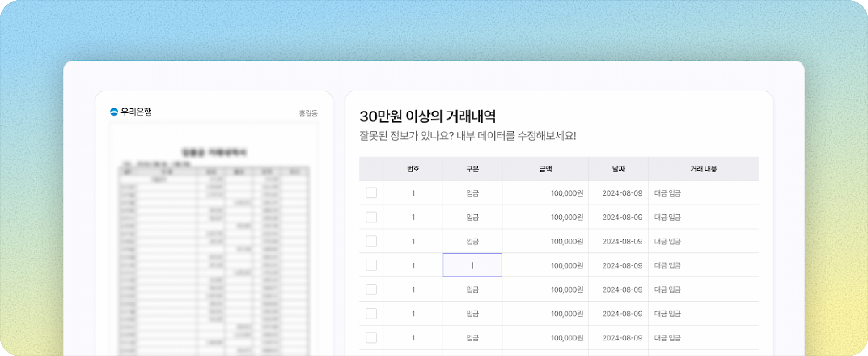Check the fifth transaction row checkbox

coord(371,290)
